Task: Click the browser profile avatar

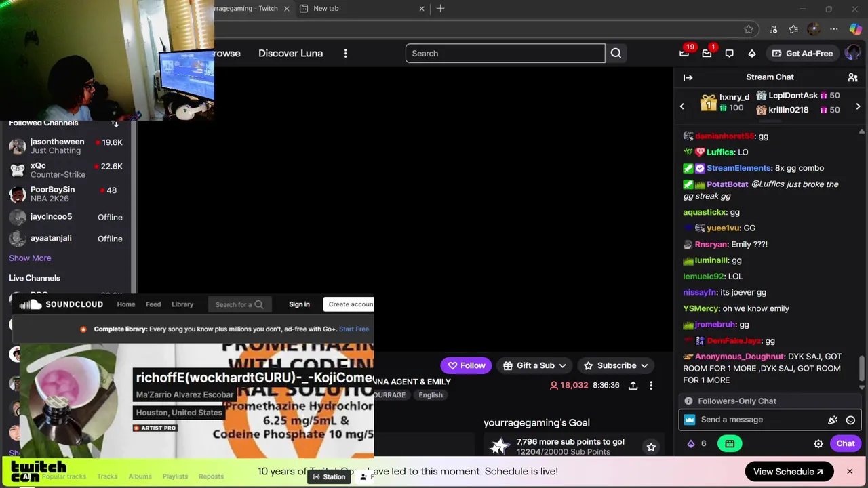Action: (814, 29)
